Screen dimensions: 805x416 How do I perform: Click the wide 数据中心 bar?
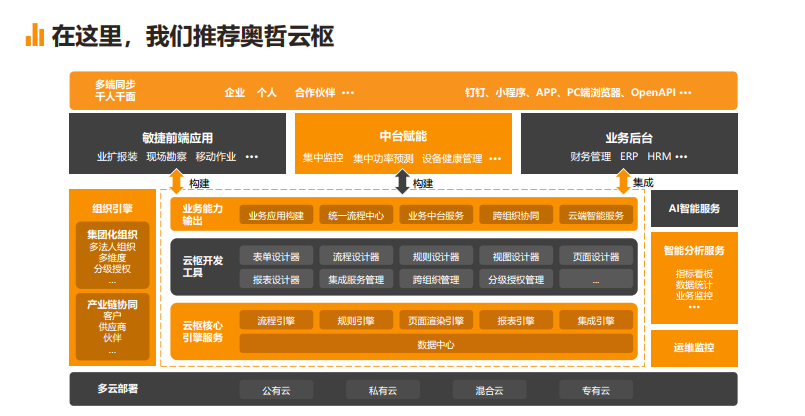coord(436,344)
